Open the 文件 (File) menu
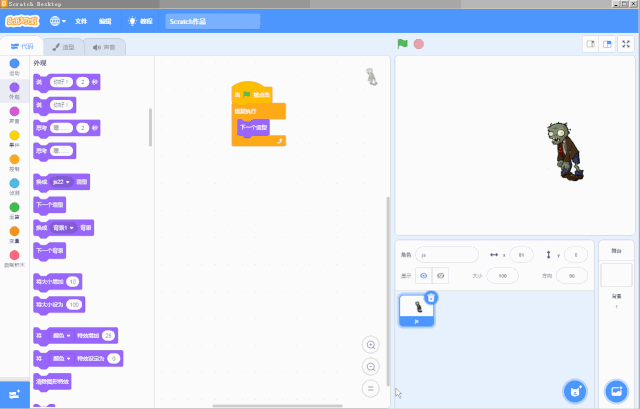Image resolution: width=640 pixels, height=409 pixels. 81,21
